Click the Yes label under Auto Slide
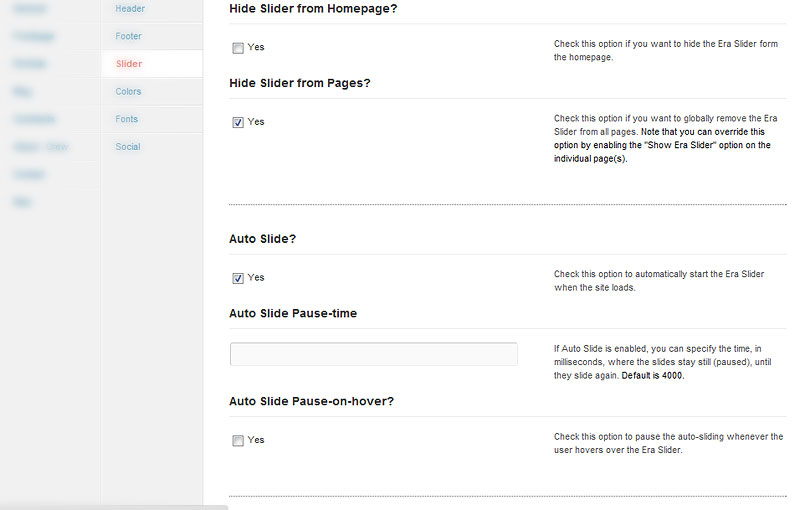 256,278
